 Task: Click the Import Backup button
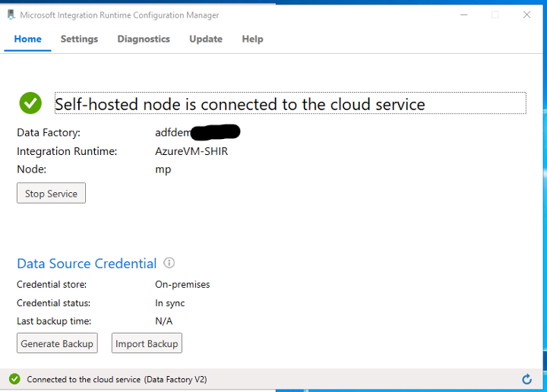click(x=147, y=343)
